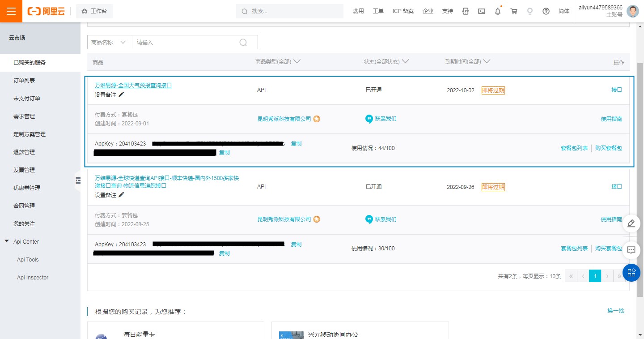Edit remark pencil for weather API
The image size is (644, 339).
(x=121, y=94)
